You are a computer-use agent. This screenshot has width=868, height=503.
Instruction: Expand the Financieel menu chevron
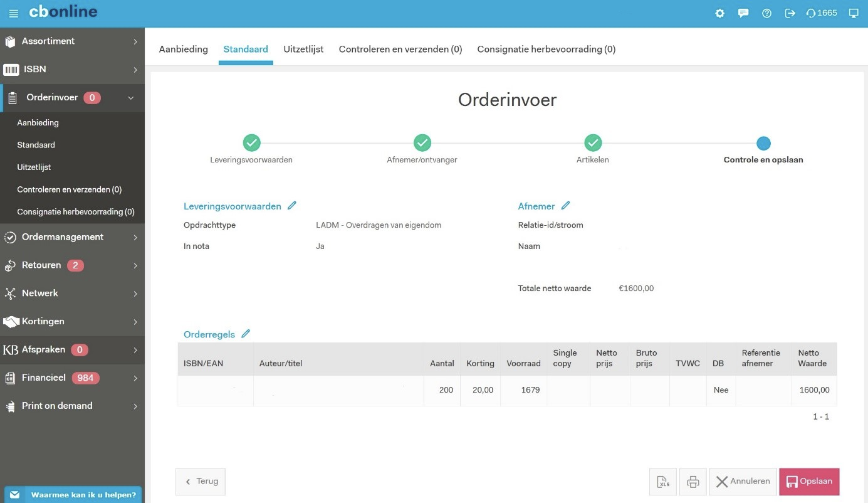[x=135, y=378]
